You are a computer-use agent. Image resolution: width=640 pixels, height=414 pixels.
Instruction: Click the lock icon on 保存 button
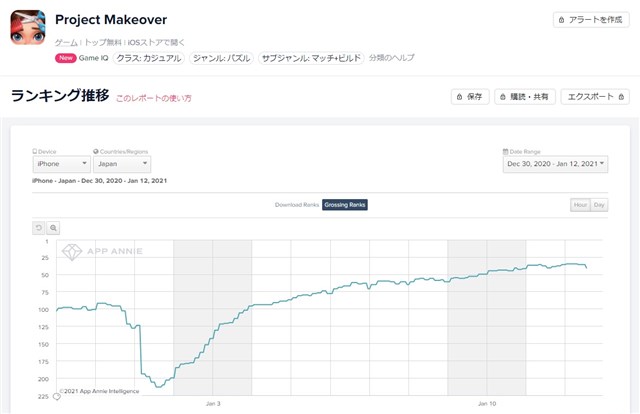[x=460, y=97]
